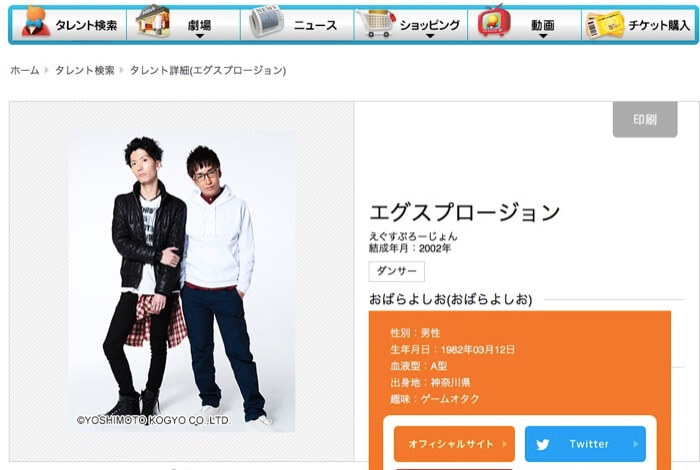
Task: Open the Twitter button link
Action: pyautogui.click(x=585, y=444)
